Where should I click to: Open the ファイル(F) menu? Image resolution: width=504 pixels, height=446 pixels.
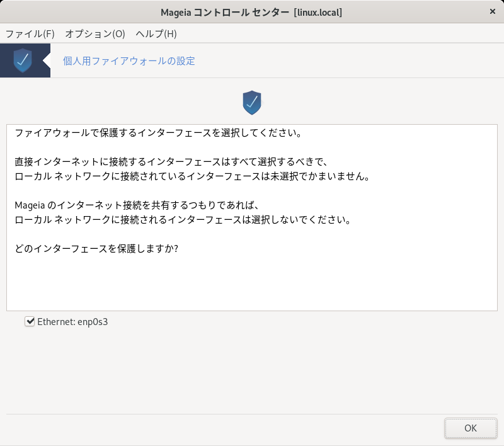tap(30, 34)
